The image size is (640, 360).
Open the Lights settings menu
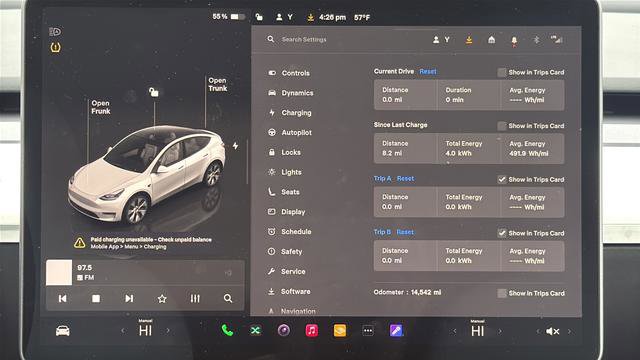(284, 172)
